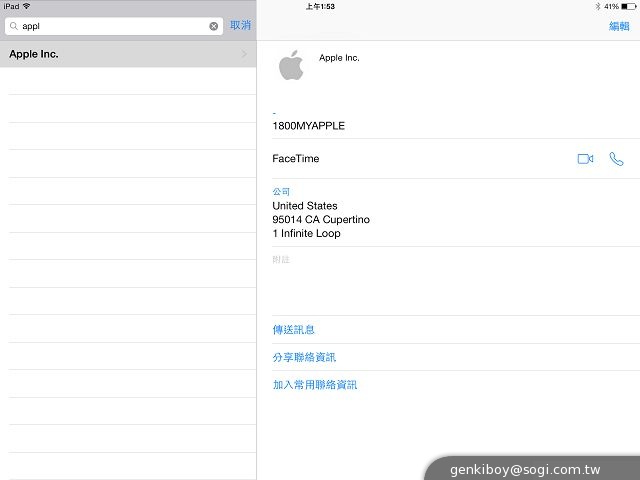This screenshot has width=640, height=480.
Task: Start a FaceTime audio call
Action: [x=616, y=159]
